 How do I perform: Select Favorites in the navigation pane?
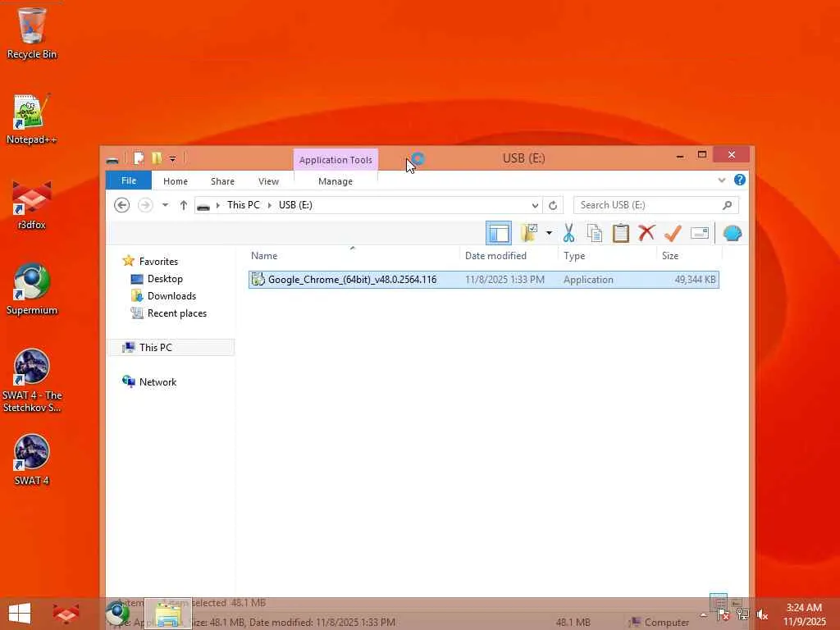point(158,262)
